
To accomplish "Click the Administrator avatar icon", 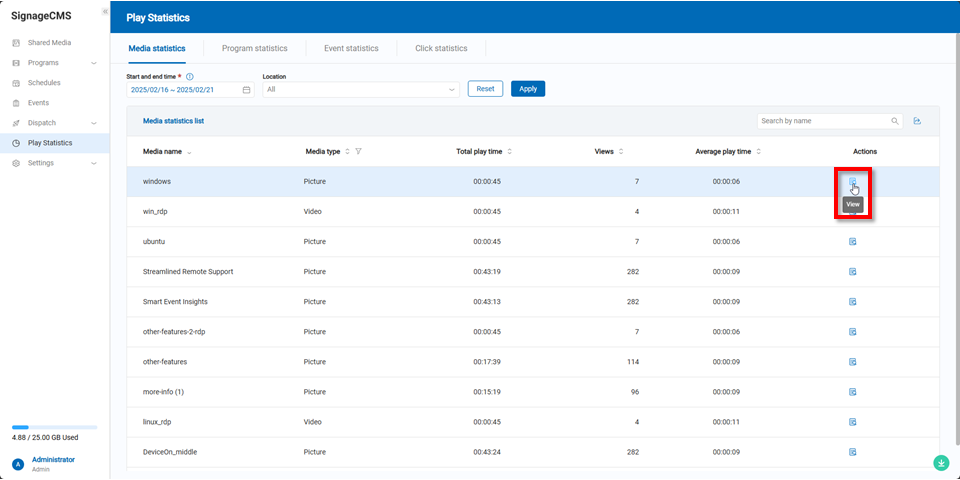I will pyautogui.click(x=18, y=464).
